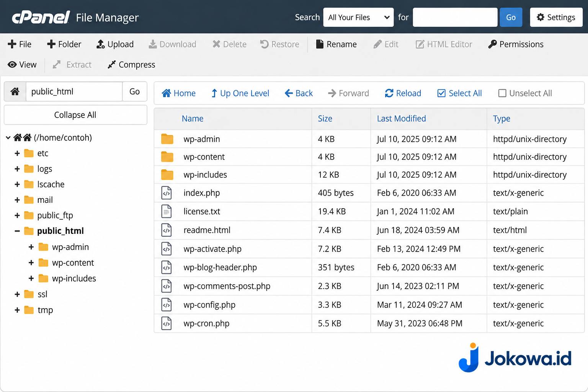Click the Edit pencil button
This screenshot has width=588, height=392.
click(x=386, y=44)
